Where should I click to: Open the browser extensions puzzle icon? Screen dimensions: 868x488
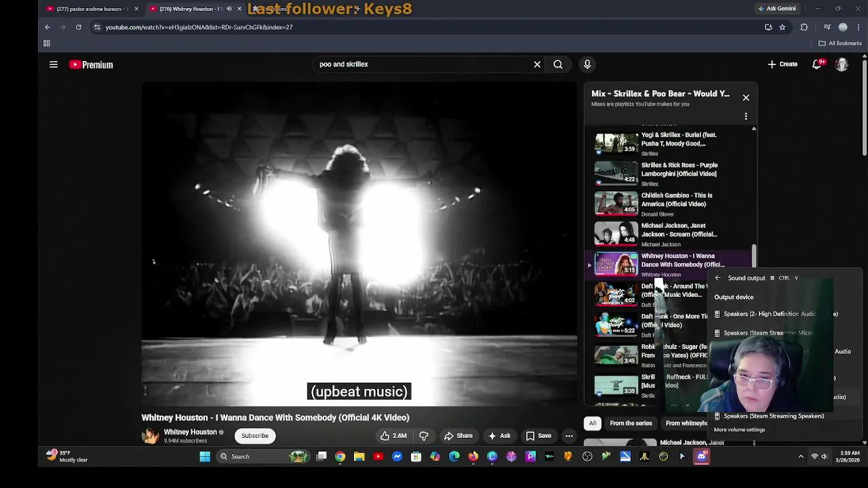[804, 27]
